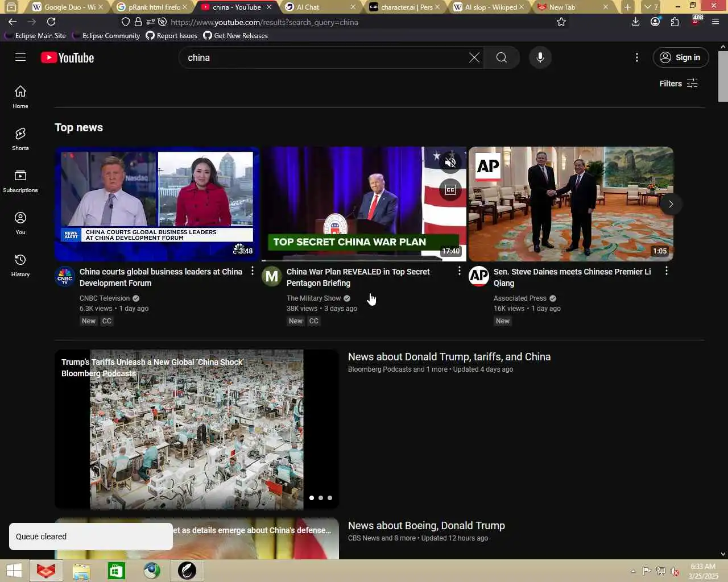Viewport: 728px width, 582px height.
Task: Open the Windows Start button
Action: tap(14, 571)
